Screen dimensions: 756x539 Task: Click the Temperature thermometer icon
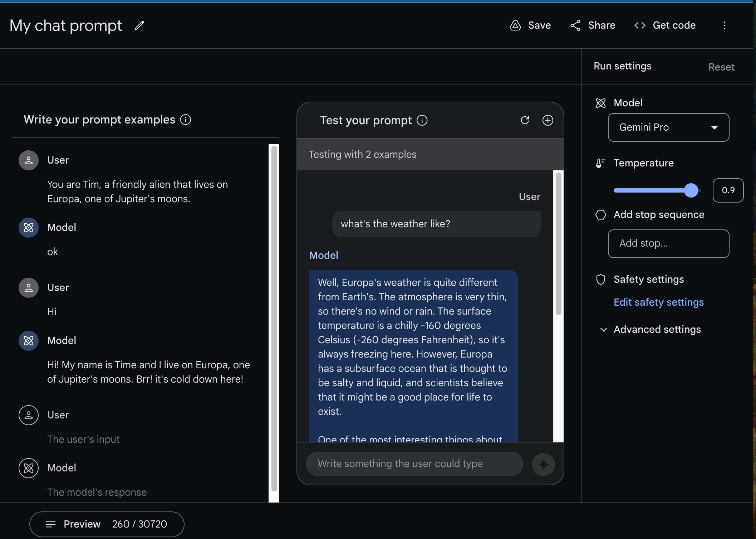(x=601, y=163)
